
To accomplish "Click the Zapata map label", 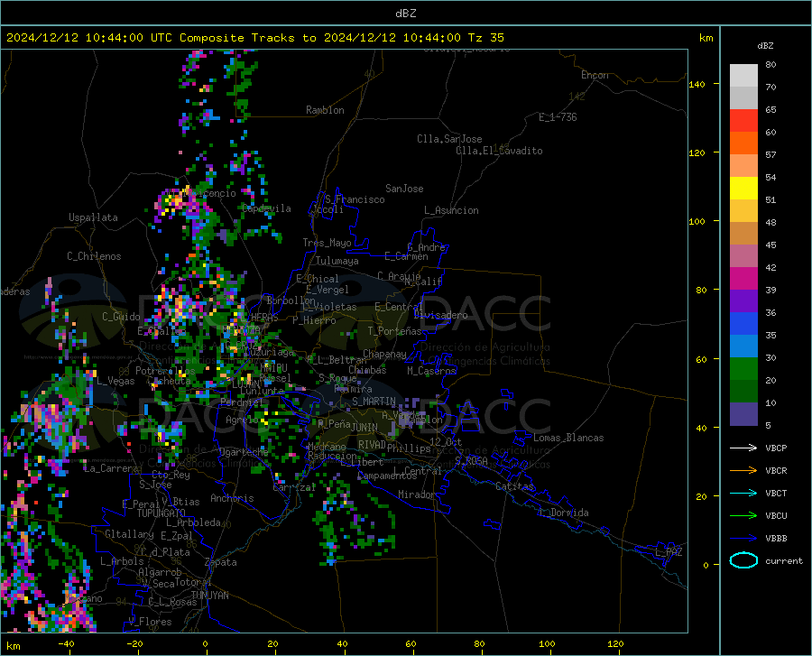I will click(221, 562).
